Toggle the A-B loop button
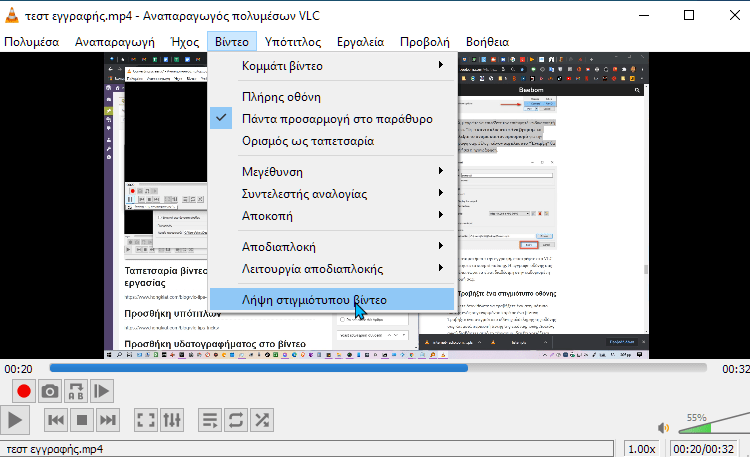This screenshot has width=750, height=457. click(76, 391)
